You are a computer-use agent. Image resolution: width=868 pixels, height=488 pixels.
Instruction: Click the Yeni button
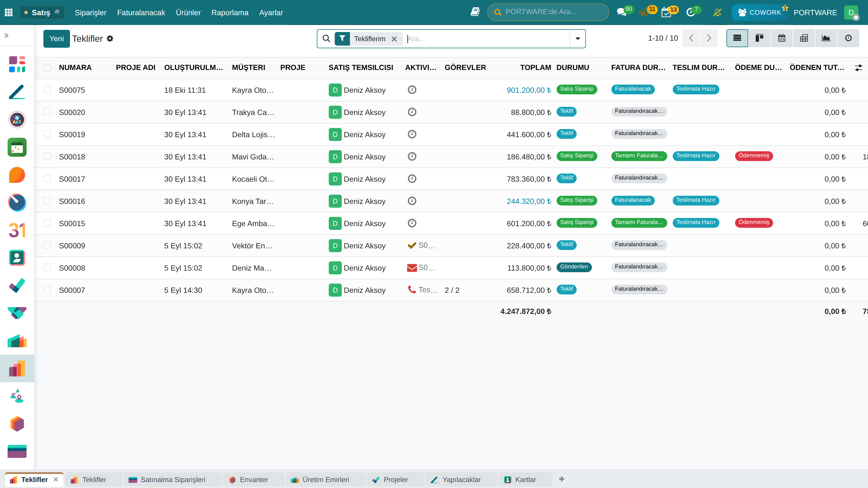click(x=57, y=39)
